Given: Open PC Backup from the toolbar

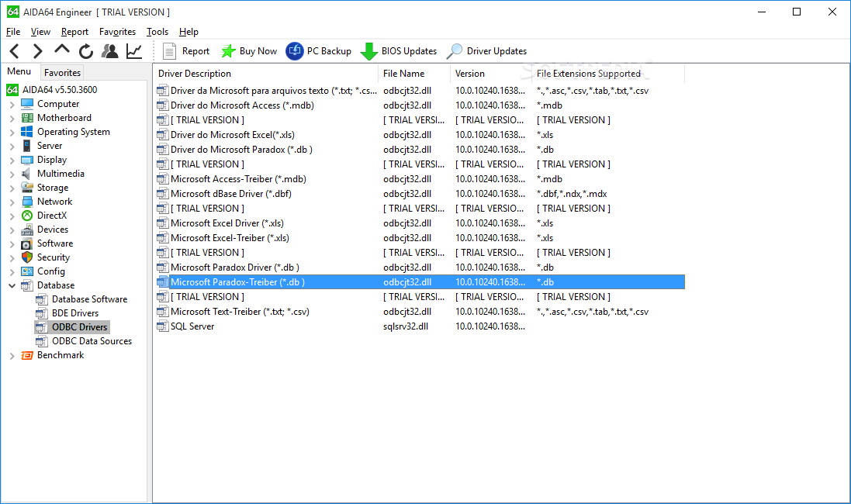Looking at the screenshot, I should 319,51.
